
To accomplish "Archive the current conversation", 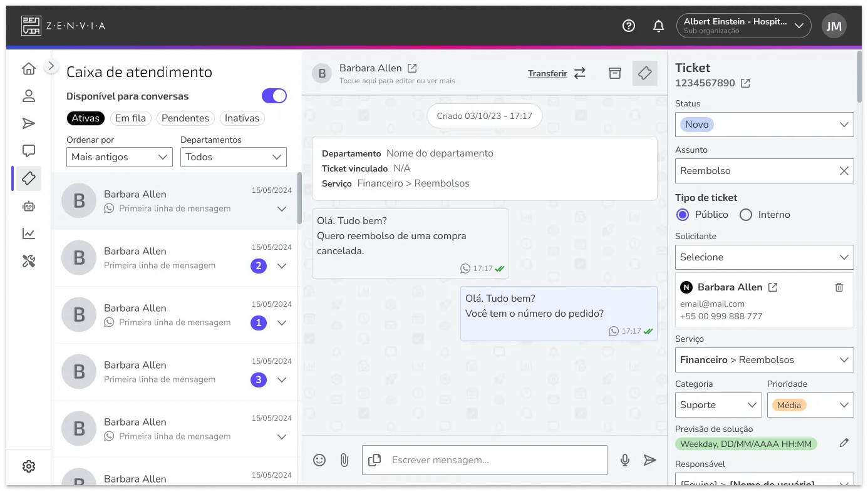I will click(614, 73).
